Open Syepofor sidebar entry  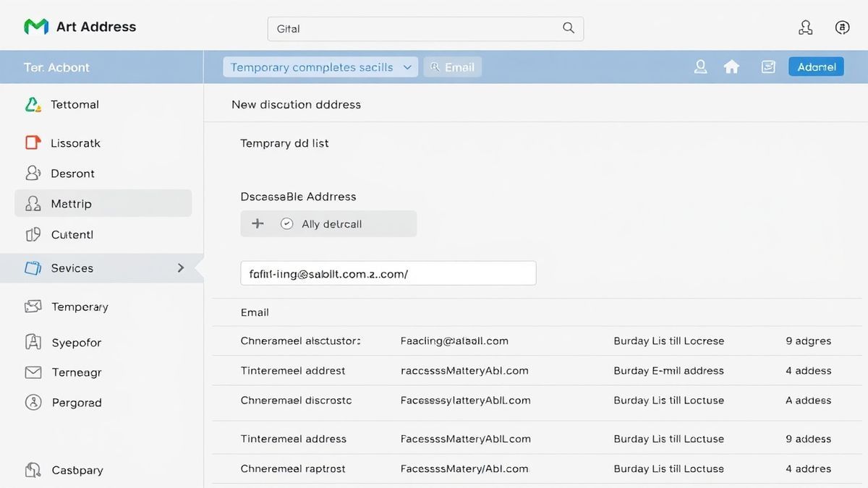pyautogui.click(x=76, y=343)
